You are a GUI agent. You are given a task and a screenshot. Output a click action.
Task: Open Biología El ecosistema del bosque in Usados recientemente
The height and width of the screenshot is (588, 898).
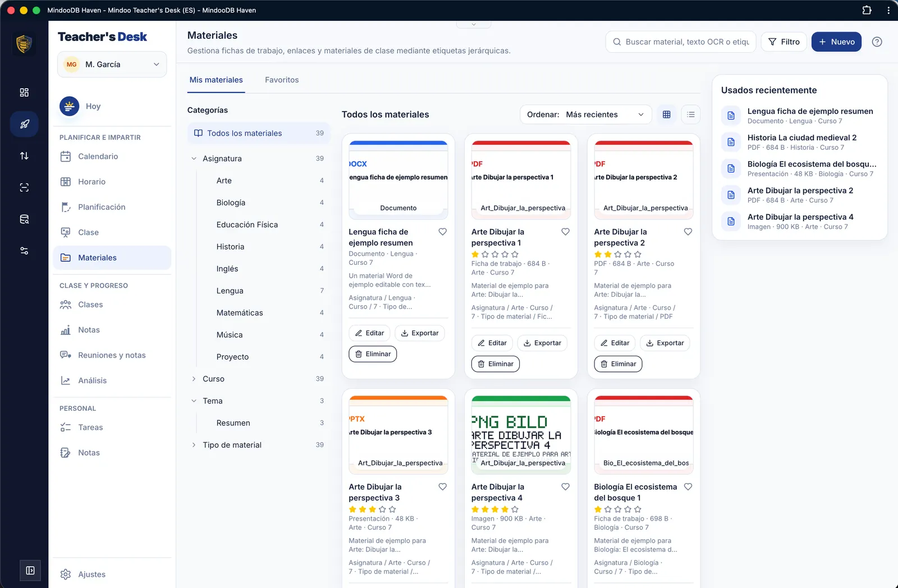pos(800,168)
